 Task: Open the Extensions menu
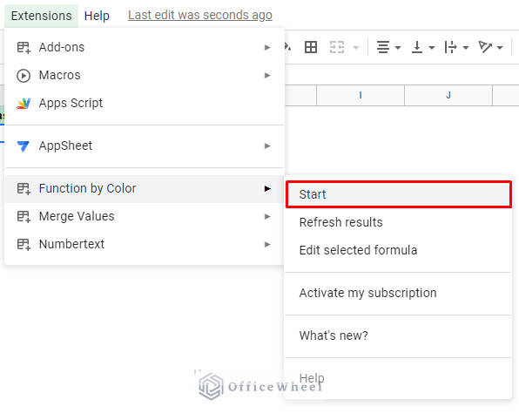[42, 16]
